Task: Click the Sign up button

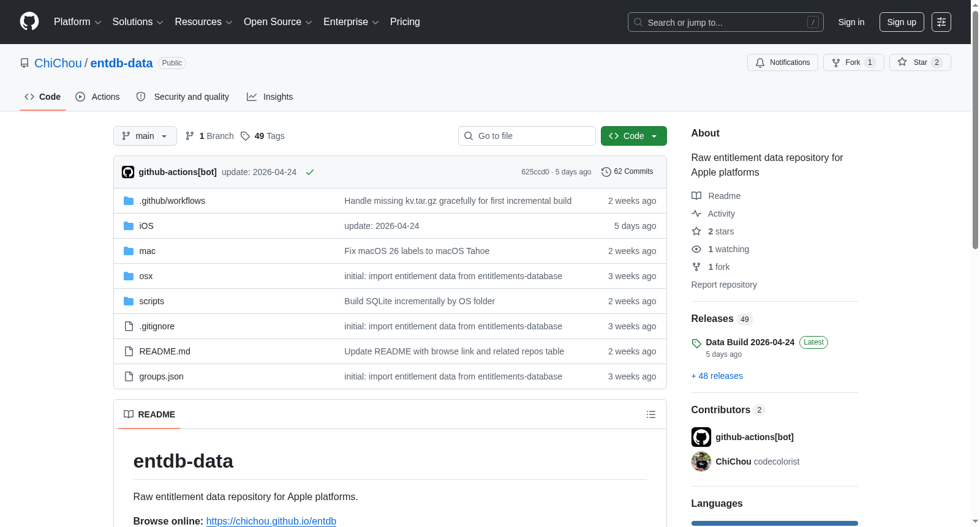Action: [902, 22]
